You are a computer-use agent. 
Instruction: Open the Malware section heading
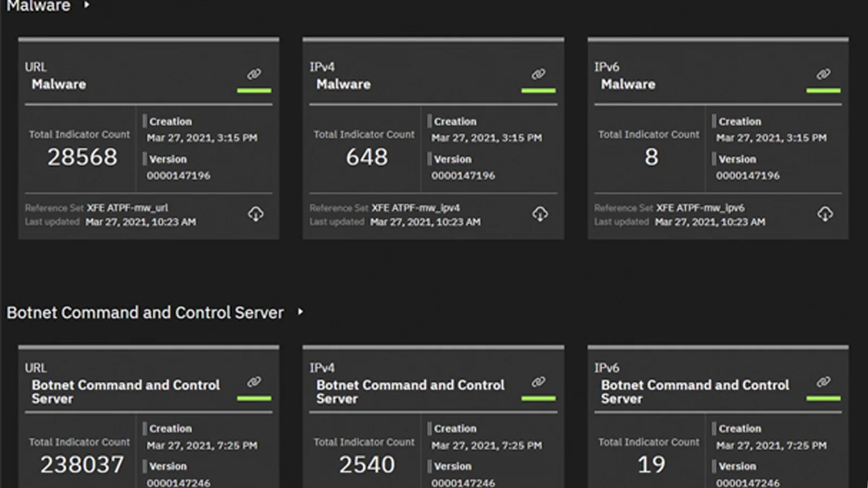pos(38,6)
